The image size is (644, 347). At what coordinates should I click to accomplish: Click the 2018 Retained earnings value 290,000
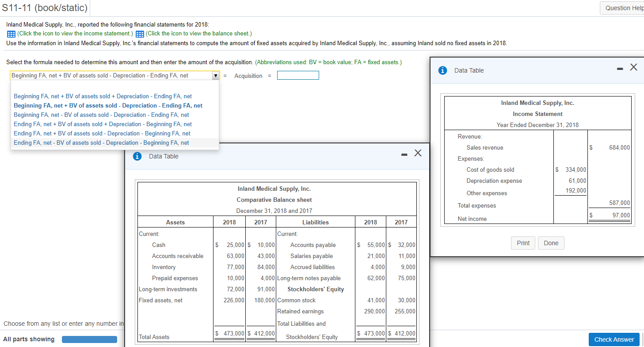[374, 312]
